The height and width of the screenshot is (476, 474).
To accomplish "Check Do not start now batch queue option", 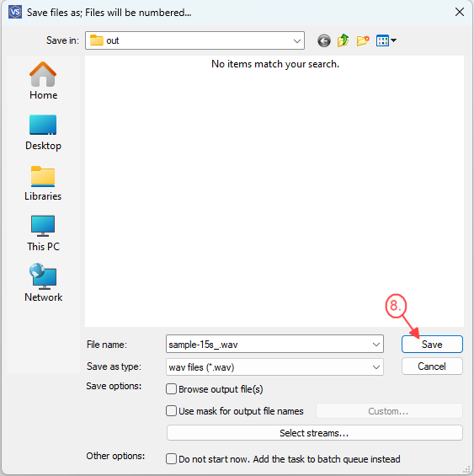I will coord(171,458).
